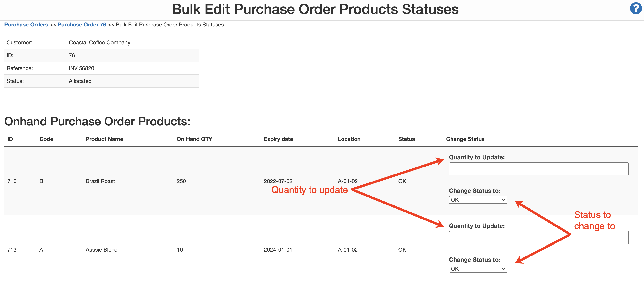This screenshot has height=282, width=644.
Task: Click the Expiry date column header
Action: point(278,139)
